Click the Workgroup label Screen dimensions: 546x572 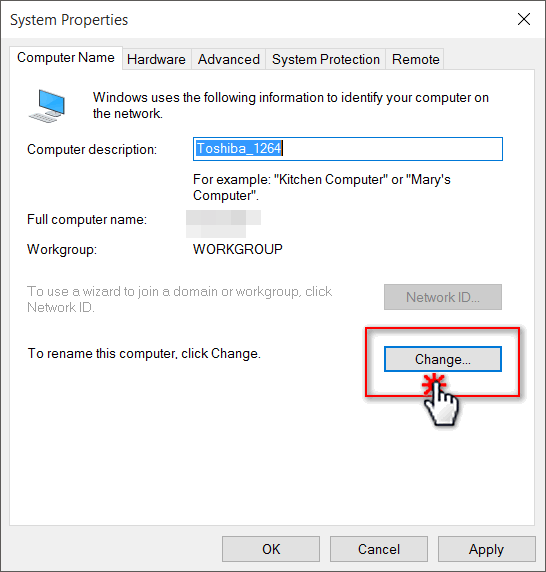click(x=62, y=250)
